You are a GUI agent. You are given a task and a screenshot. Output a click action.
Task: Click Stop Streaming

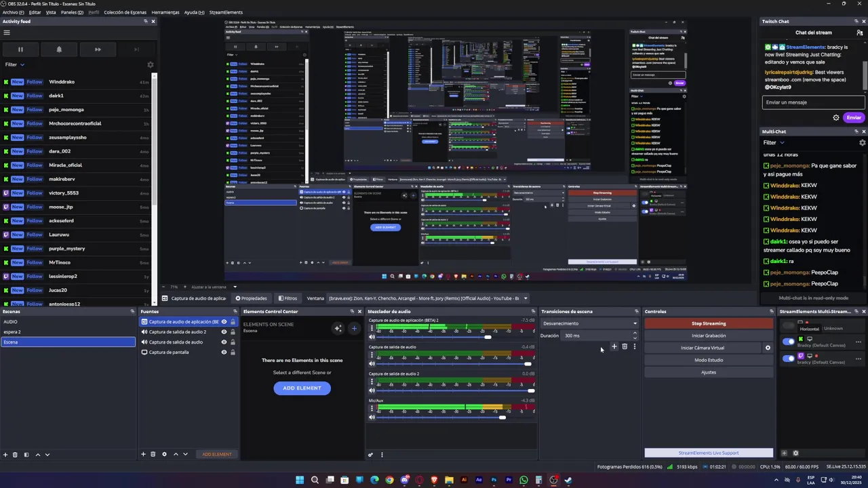(x=709, y=323)
